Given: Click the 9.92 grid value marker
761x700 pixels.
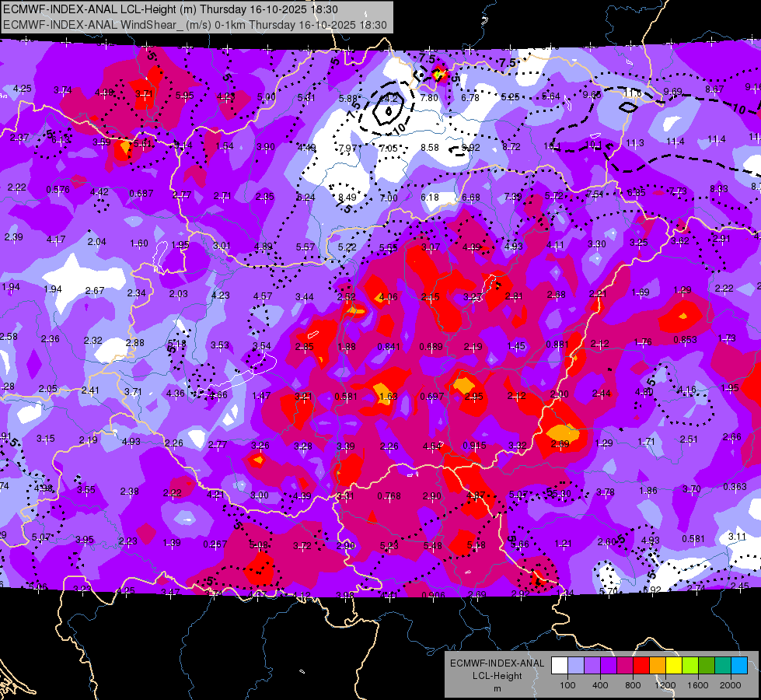Looking at the screenshot, I should [x=471, y=147].
